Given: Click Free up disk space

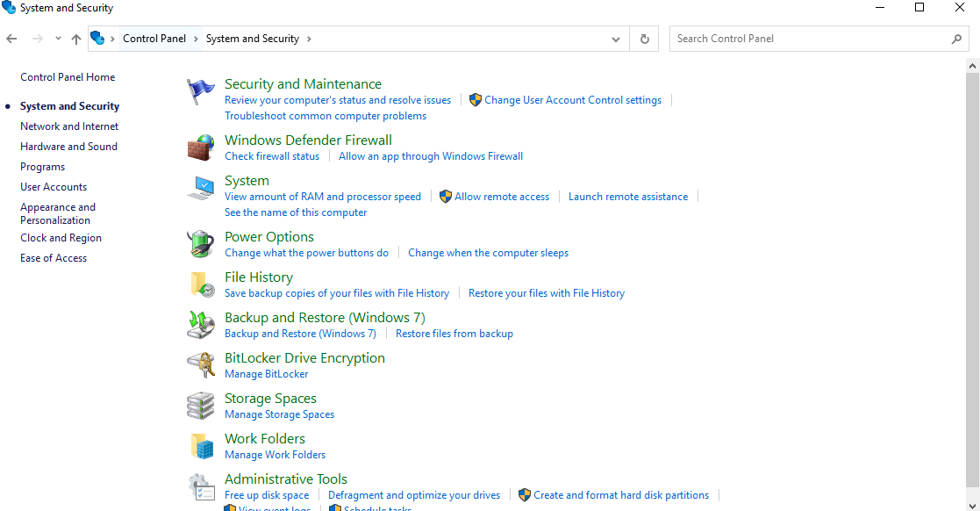Looking at the screenshot, I should pyautogui.click(x=267, y=495).
